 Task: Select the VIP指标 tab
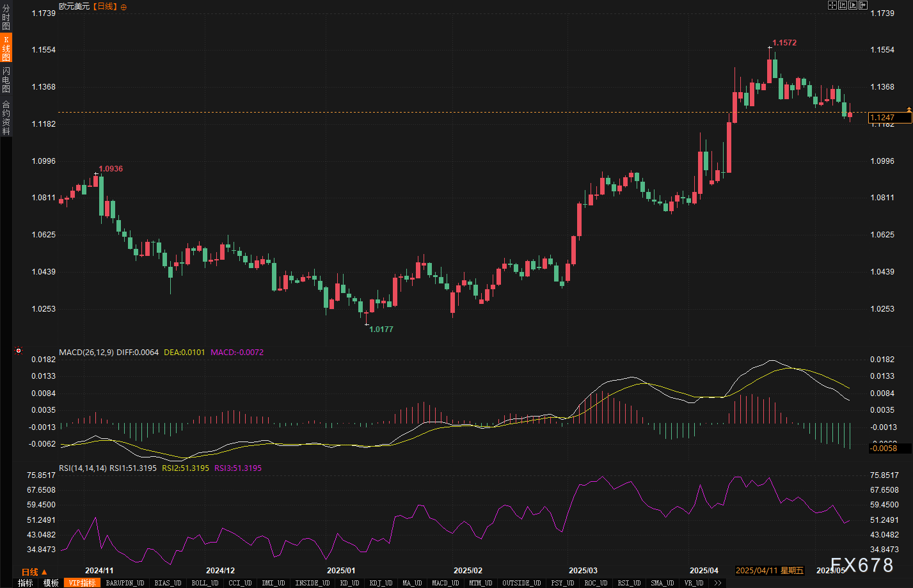coord(82,583)
